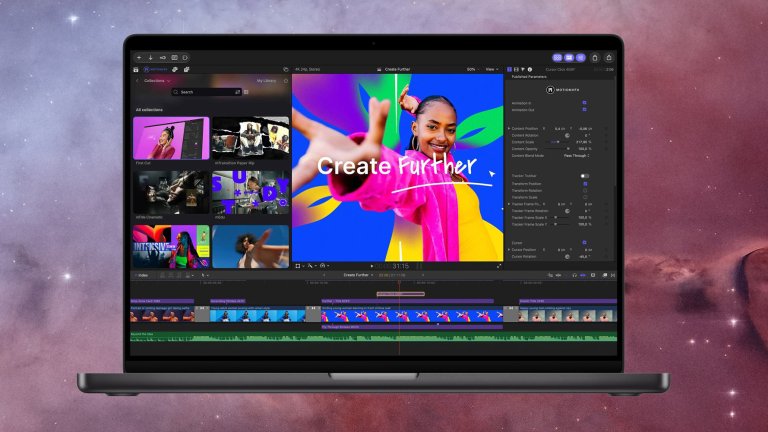The height and width of the screenshot is (432, 768).
Task: Toggle the Animation Out checkbox
Action: [x=584, y=109]
